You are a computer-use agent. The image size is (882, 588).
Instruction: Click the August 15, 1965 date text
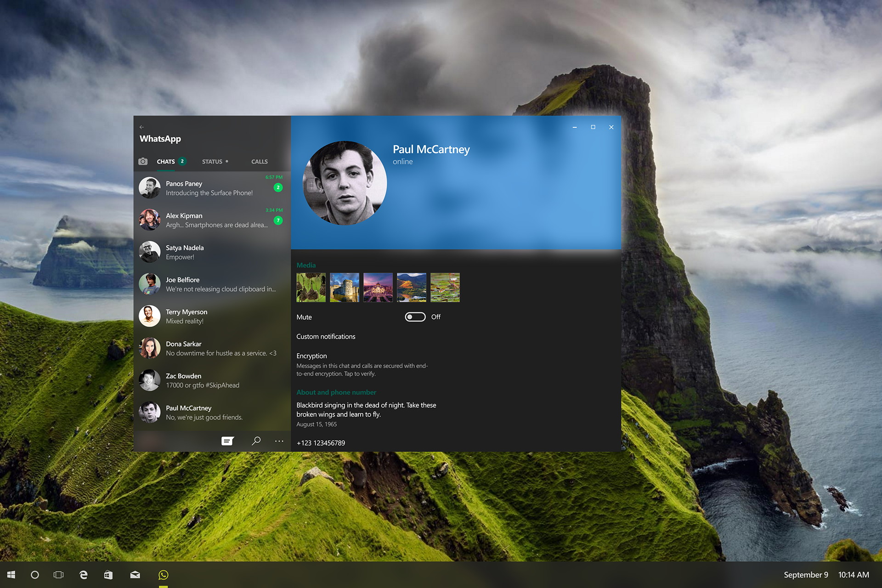click(x=317, y=424)
